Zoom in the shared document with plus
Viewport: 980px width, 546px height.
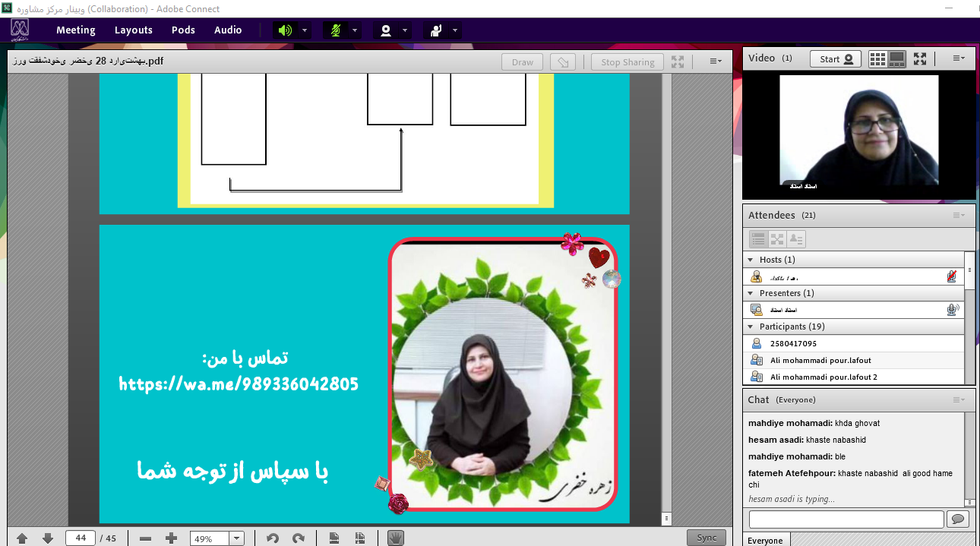click(x=171, y=538)
